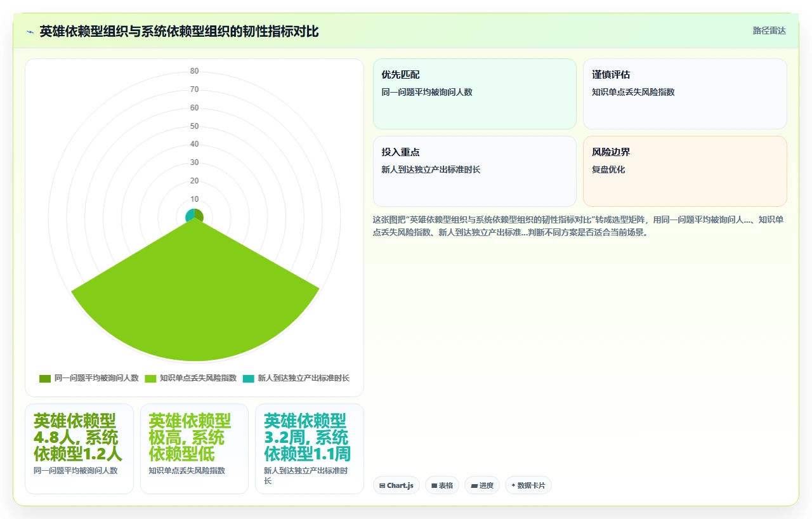Select the 进度 chip
The height and width of the screenshot is (519, 812).
(482, 485)
